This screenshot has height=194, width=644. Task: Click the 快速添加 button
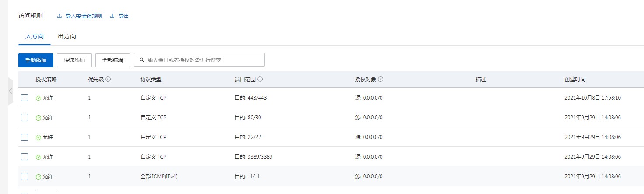coord(74,60)
